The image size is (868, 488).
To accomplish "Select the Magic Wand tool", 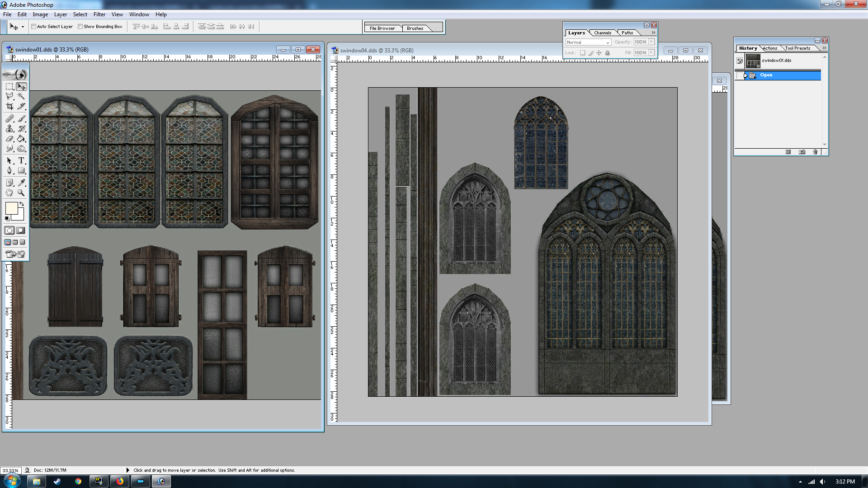I will [21, 96].
